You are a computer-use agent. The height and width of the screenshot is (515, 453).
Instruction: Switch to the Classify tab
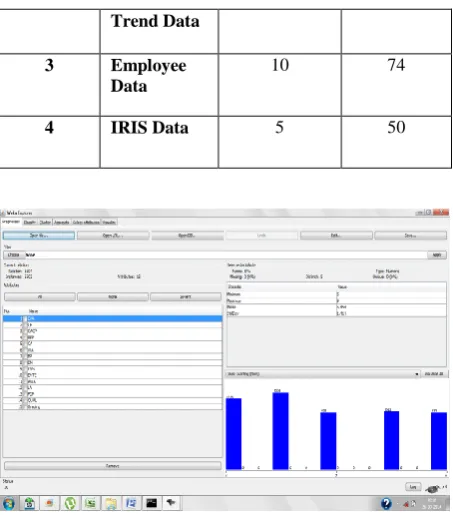click(30, 222)
